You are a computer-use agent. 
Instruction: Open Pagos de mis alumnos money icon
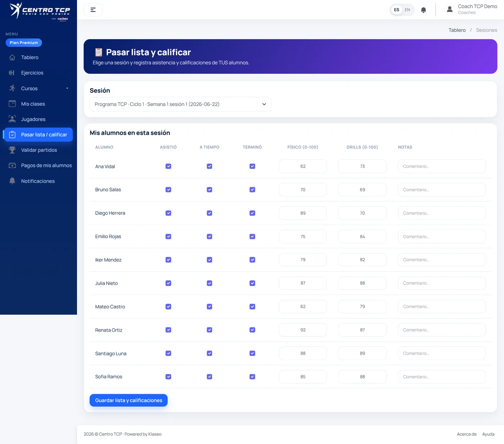pos(12,166)
